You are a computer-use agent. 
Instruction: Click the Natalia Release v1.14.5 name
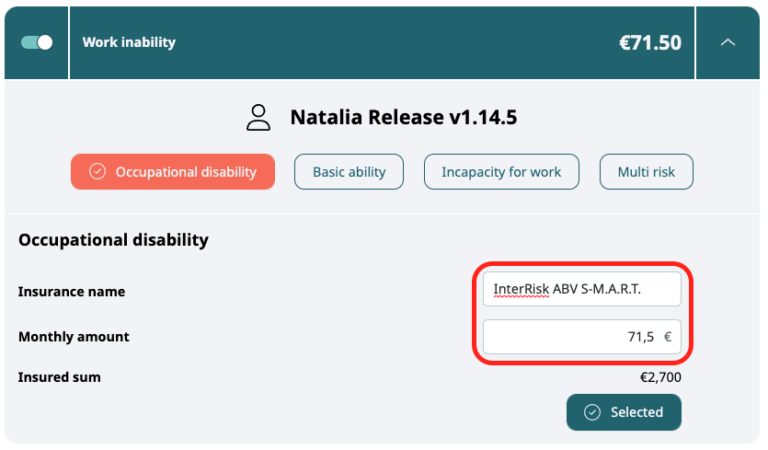(x=403, y=118)
